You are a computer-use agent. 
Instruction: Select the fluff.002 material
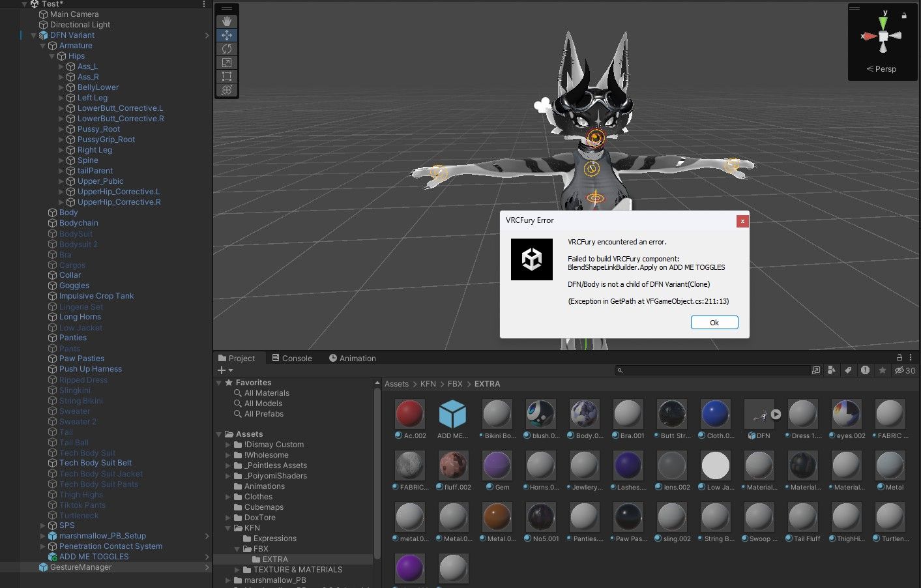(453, 471)
